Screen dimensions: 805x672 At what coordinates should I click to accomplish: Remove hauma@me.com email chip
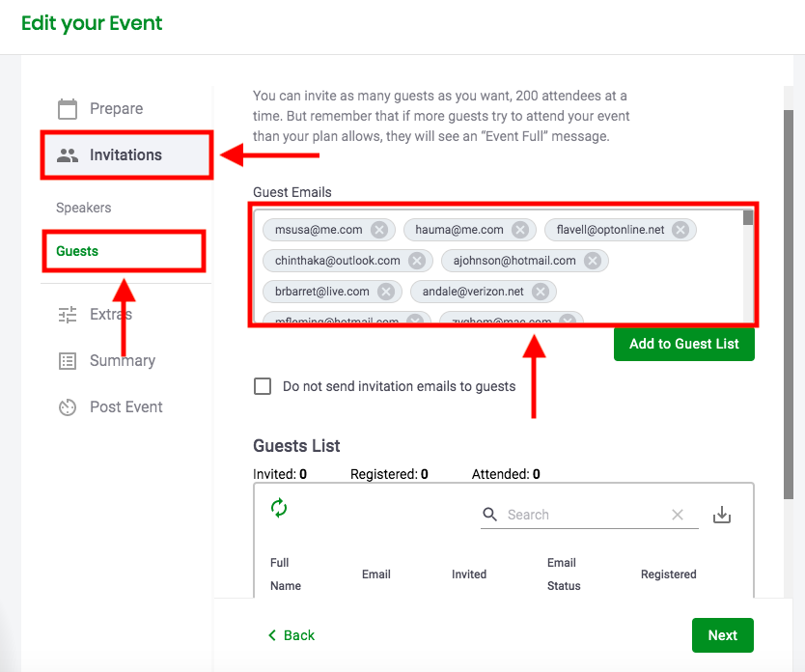coord(520,230)
